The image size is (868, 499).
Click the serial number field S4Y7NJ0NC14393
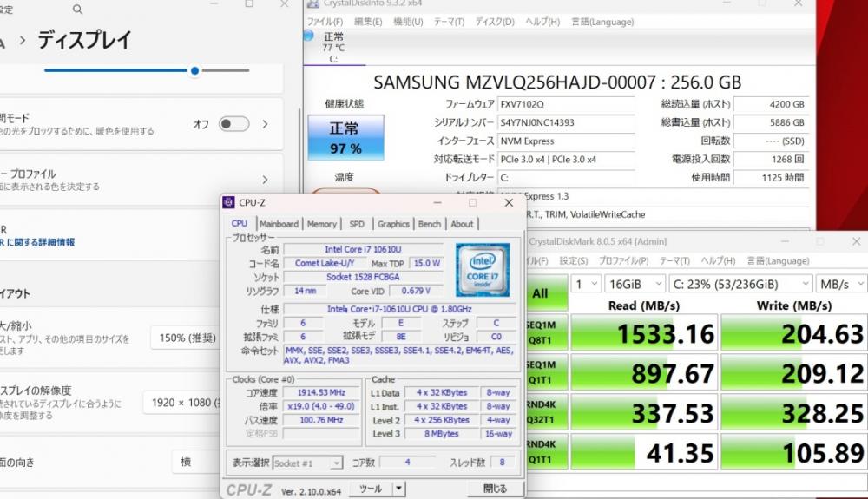[x=566, y=122]
